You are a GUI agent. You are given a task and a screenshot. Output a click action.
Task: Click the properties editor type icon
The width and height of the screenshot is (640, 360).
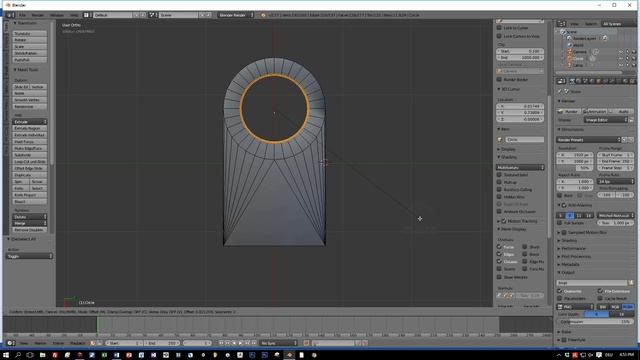pos(562,81)
